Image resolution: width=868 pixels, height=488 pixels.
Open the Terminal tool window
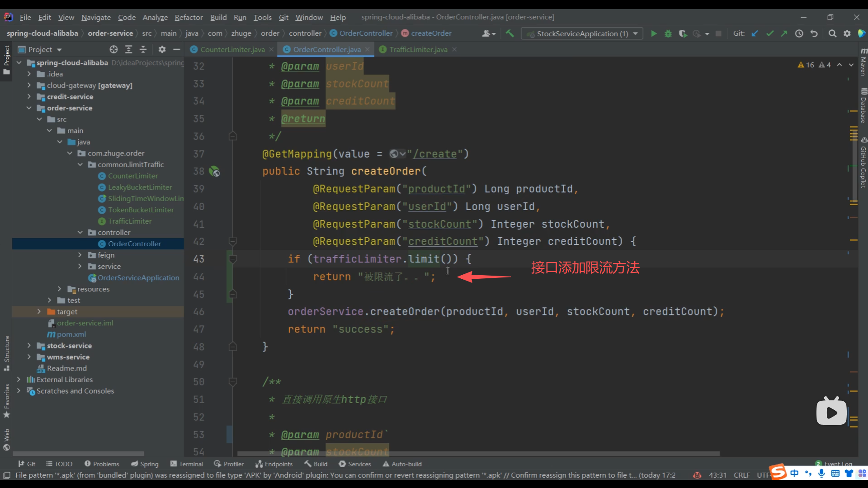[x=187, y=464]
